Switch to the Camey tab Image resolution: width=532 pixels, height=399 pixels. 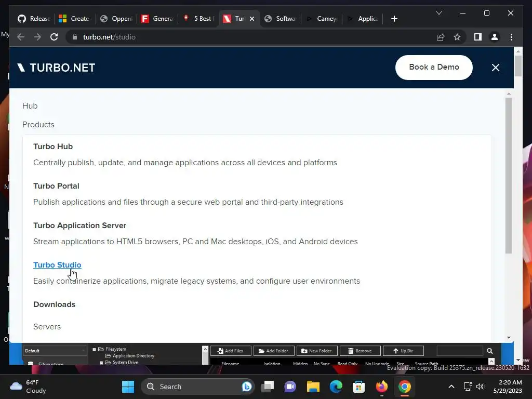click(322, 19)
